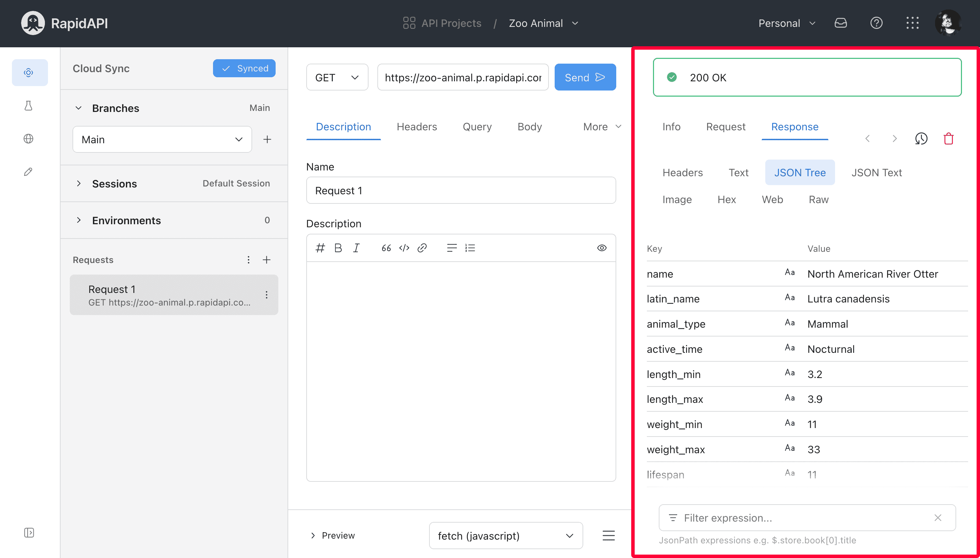Insert link in description editor

[422, 248]
